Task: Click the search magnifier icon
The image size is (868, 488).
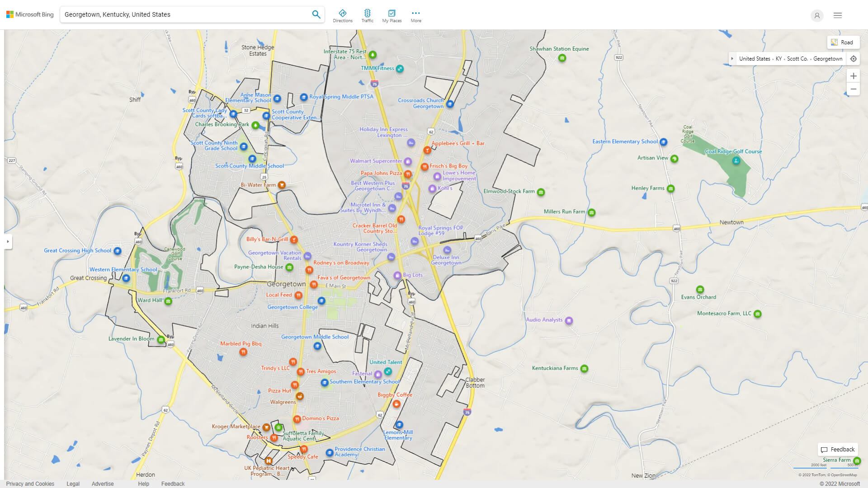Action: (316, 14)
